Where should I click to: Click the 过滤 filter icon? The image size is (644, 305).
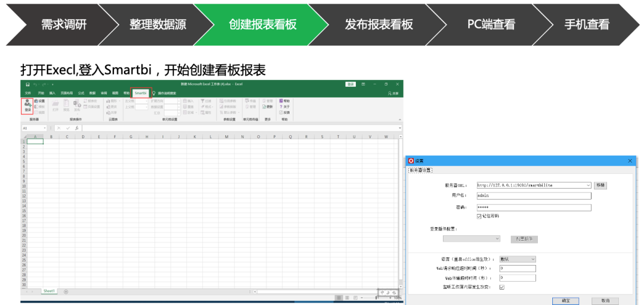[x=206, y=101]
